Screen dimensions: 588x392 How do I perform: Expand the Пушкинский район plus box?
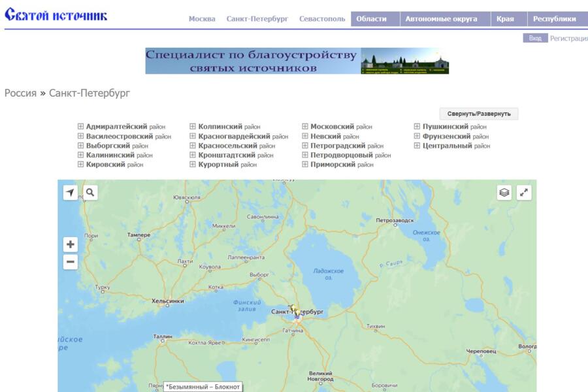pos(417,127)
